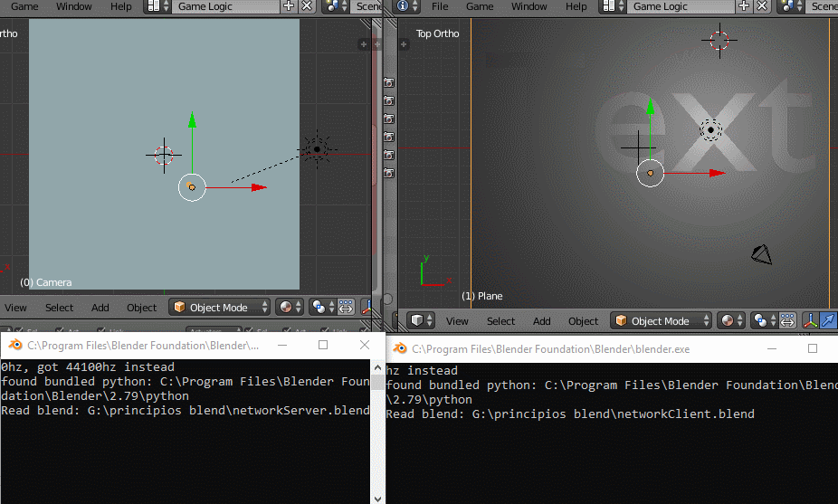Screen dimensions: 838x504
Task: Open pivot point selector in left viewport
Action: [x=323, y=308]
